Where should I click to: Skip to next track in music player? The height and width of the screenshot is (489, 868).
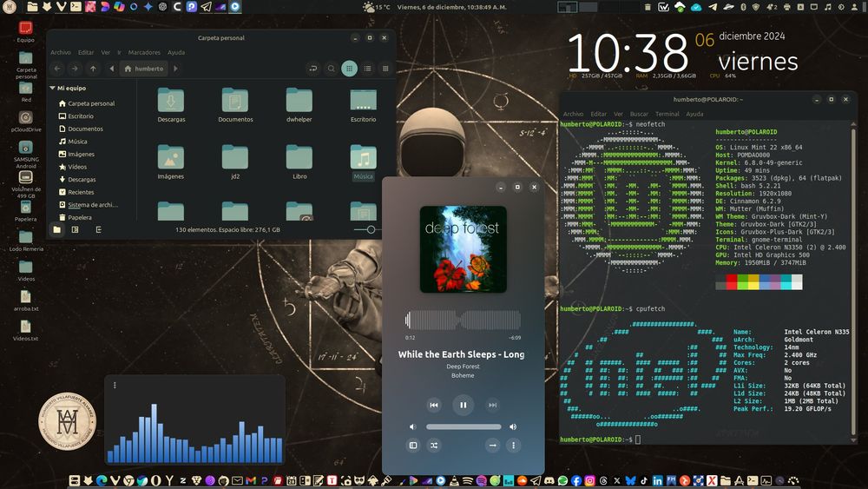(492, 405)
